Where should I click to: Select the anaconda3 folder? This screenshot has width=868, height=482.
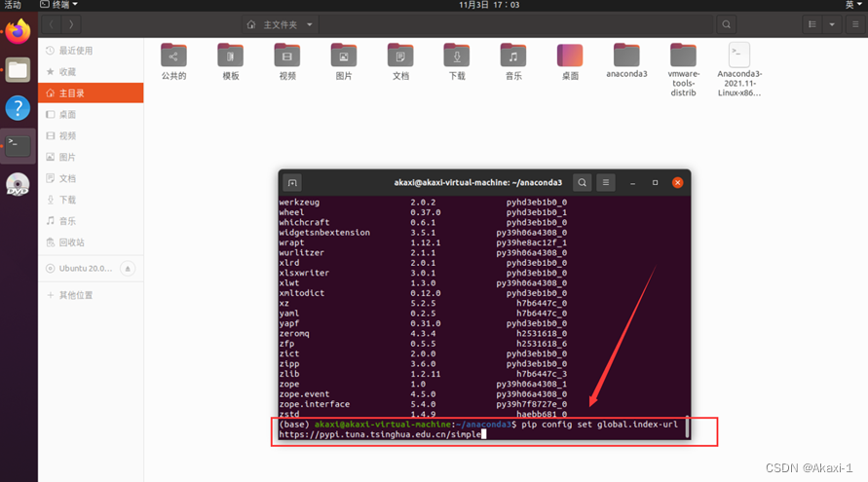coord(626,60)
